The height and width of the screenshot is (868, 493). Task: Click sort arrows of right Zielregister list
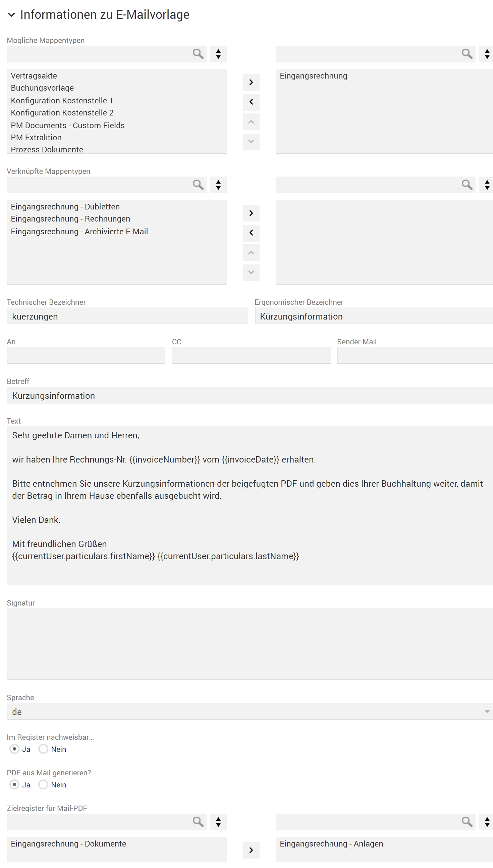click(x=487, y=822)
